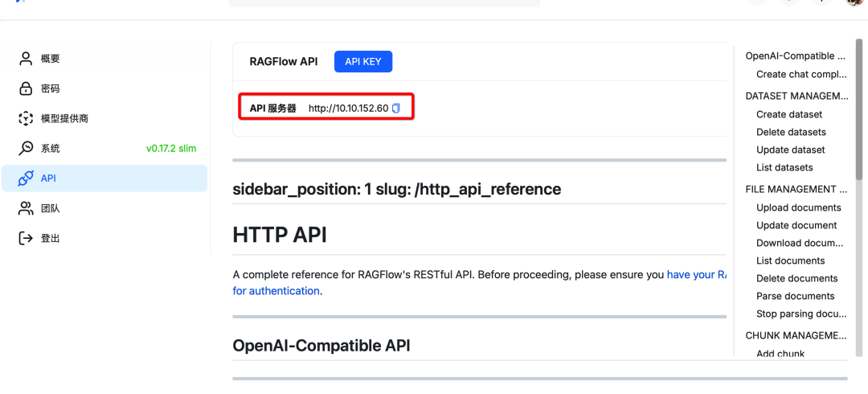This screenshot has width=868, height=394.
Task: Go to FILE MANAGEMENT outline heading
Action: pos(796,190)
